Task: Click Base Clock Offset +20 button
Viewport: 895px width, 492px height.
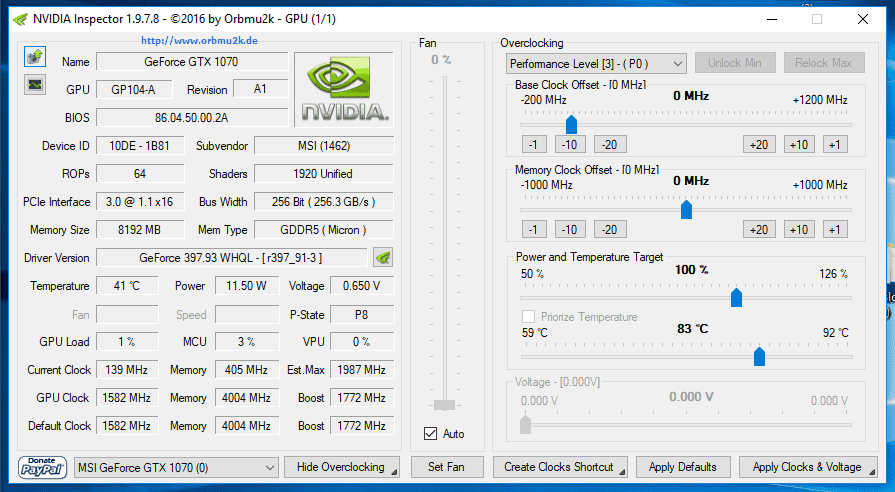Action: [x=759, y=144]
